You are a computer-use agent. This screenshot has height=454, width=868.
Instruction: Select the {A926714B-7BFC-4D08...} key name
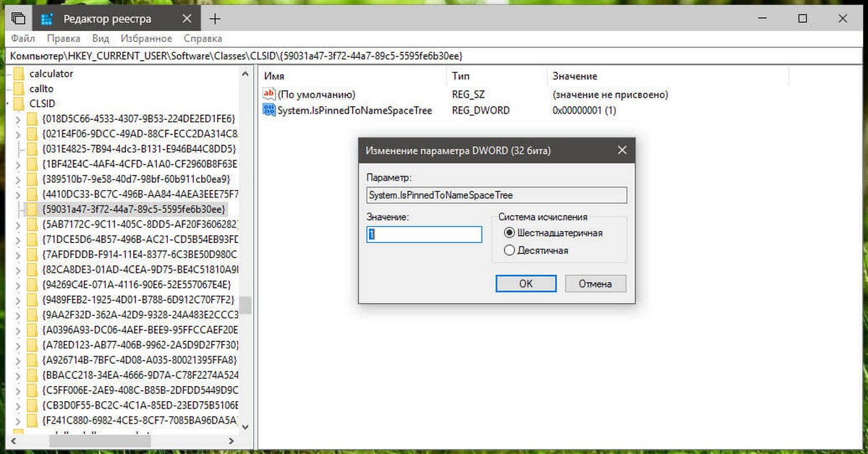point(140,359)
